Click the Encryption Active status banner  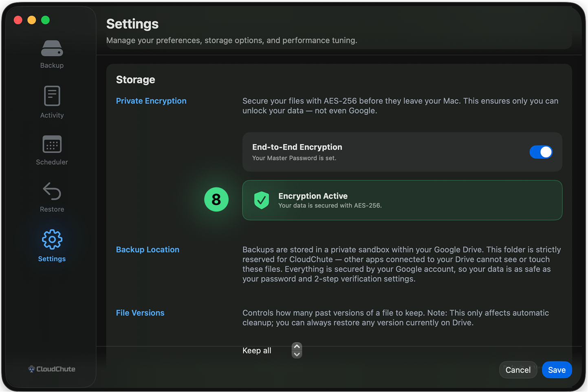coord(402,200)
